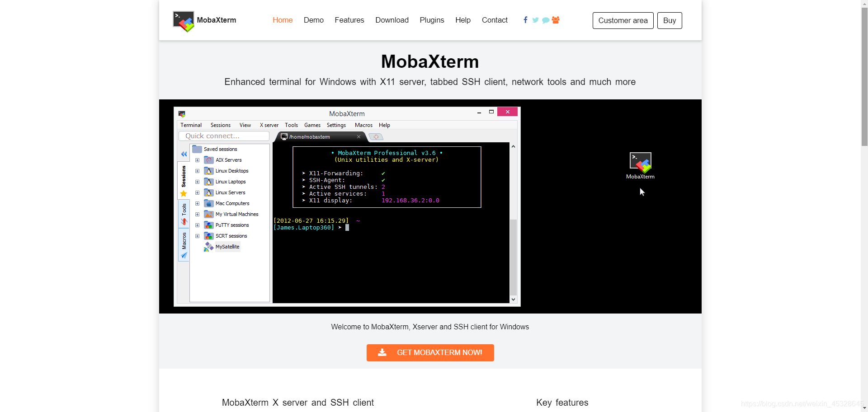Expand the AIX Servers tree node
This screenshot has height=412, width=868.
point(197,160)
